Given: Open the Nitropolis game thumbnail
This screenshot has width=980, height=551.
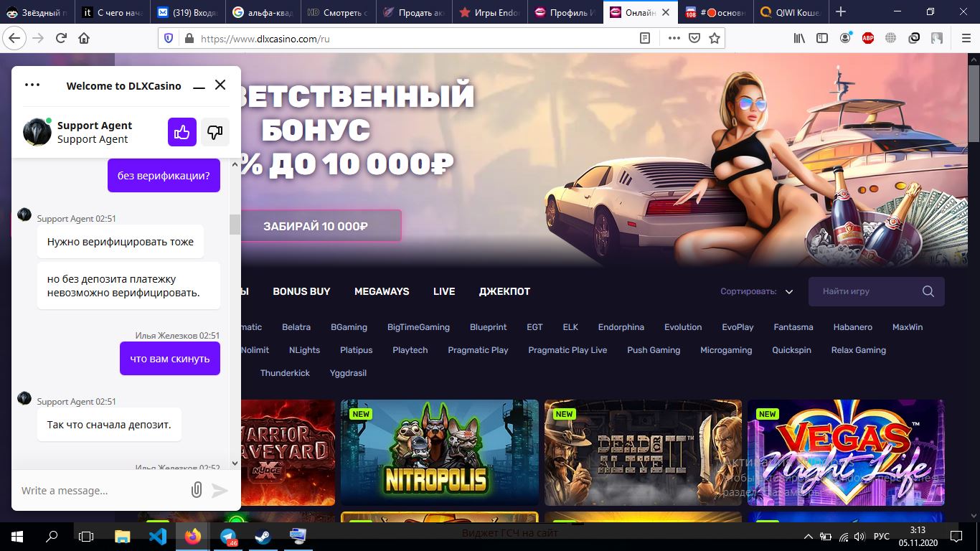Looking at the screenshot, I should (x=440, y=453).
